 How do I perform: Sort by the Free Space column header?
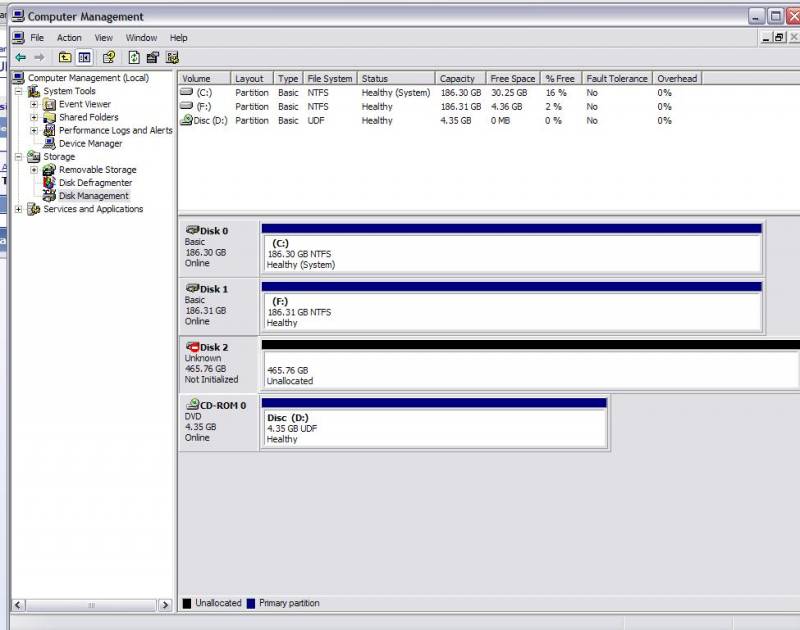click(513, 79)
